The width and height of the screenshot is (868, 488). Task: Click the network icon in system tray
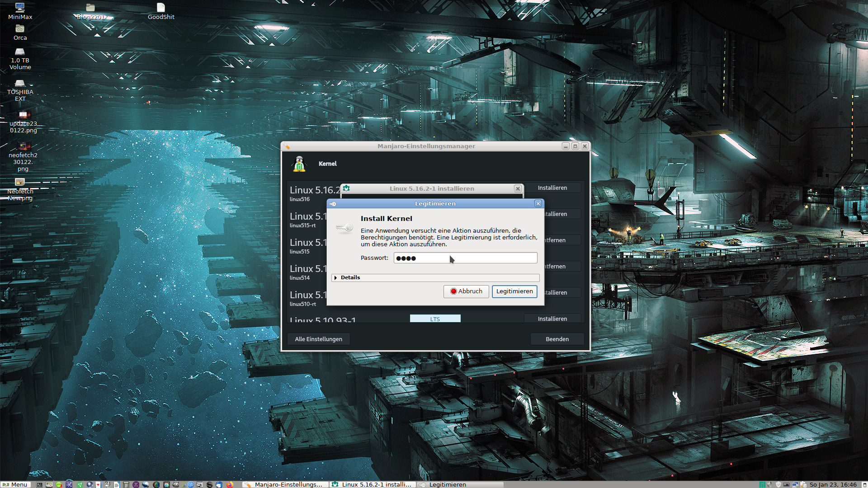[795, 484]
